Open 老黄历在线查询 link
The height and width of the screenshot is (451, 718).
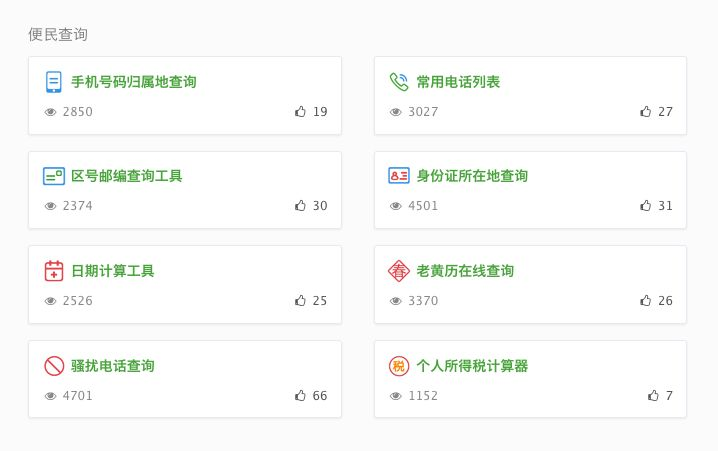[465, 271]
